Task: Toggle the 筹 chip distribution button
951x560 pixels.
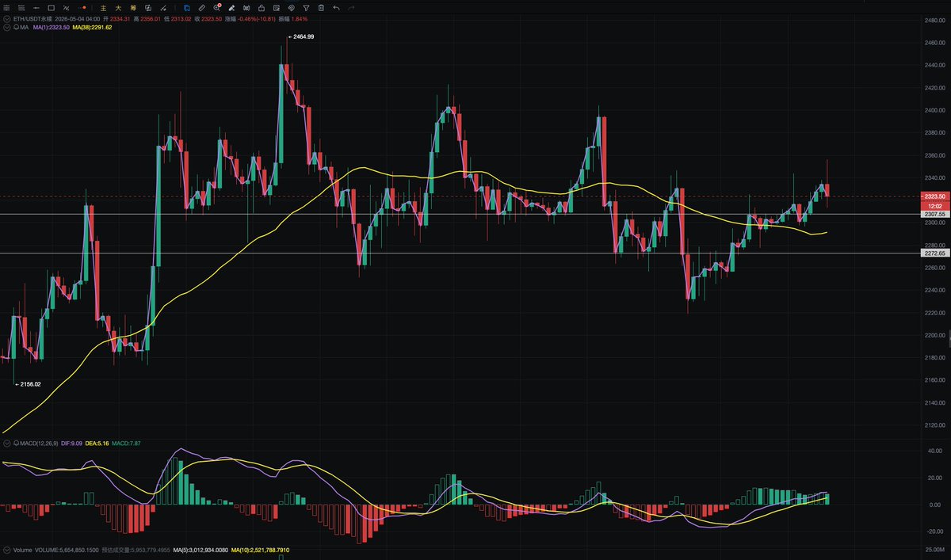Action: pos(132,7)
